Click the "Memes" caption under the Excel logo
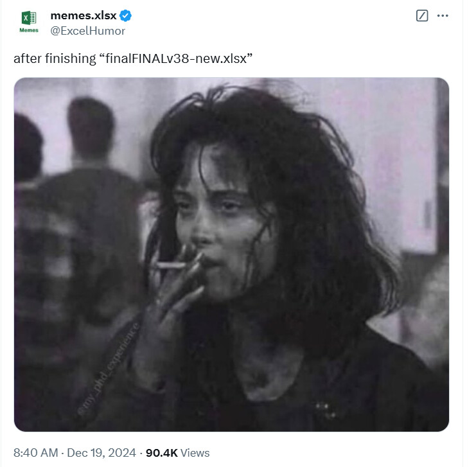 point(29,30)
